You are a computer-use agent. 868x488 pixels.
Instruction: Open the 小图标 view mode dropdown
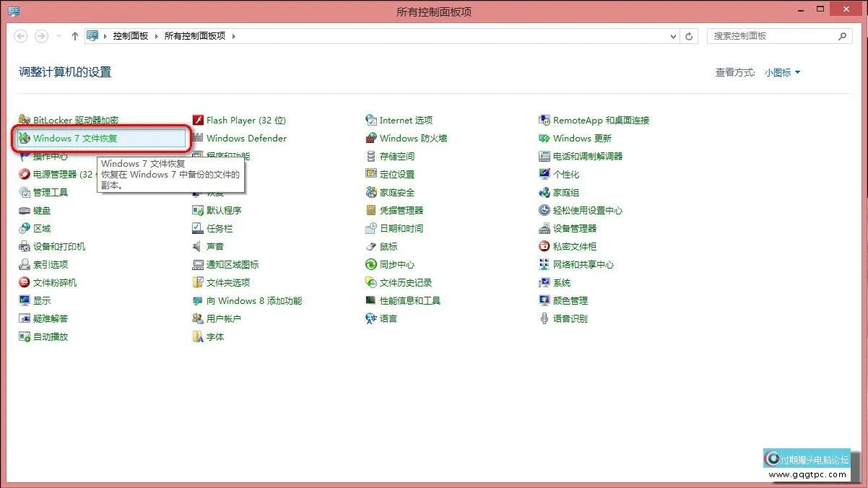(781, 72)
